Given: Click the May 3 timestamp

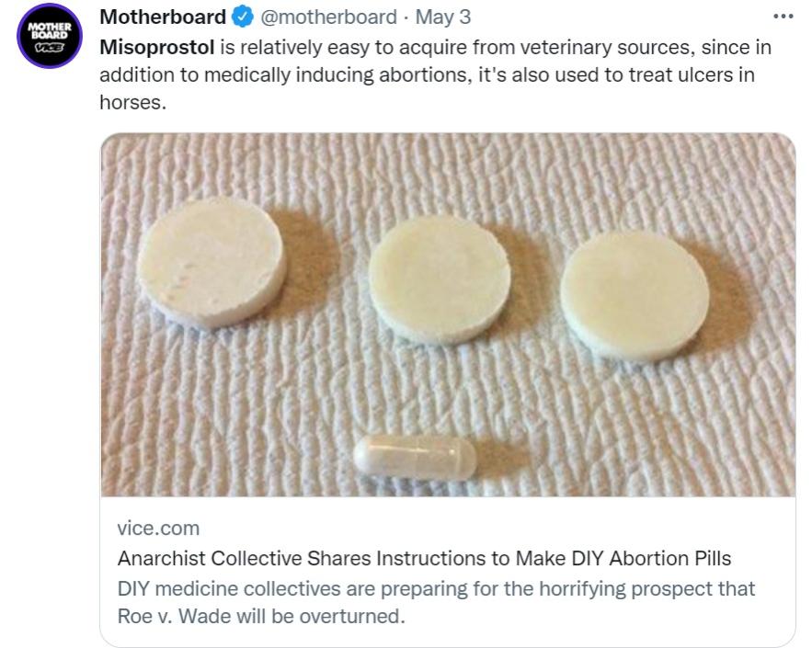Looking at the screenshot, I should (443, 17).
